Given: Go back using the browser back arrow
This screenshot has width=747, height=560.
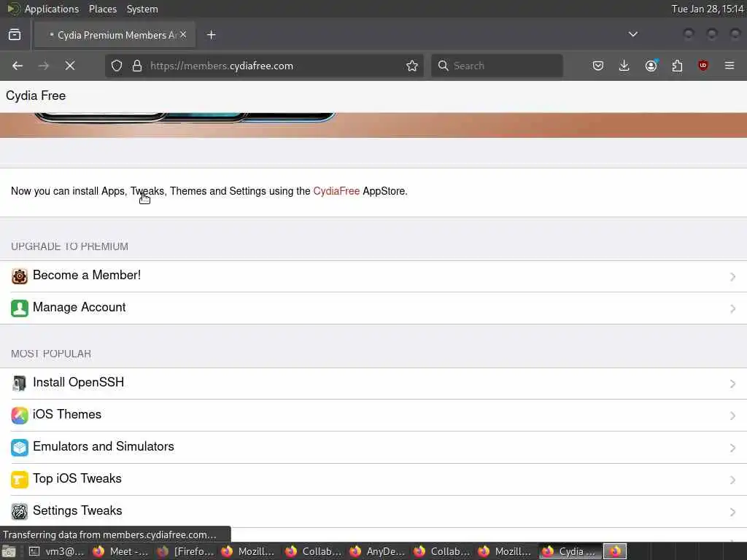Looking at the screenshot, I should (18, 66).
